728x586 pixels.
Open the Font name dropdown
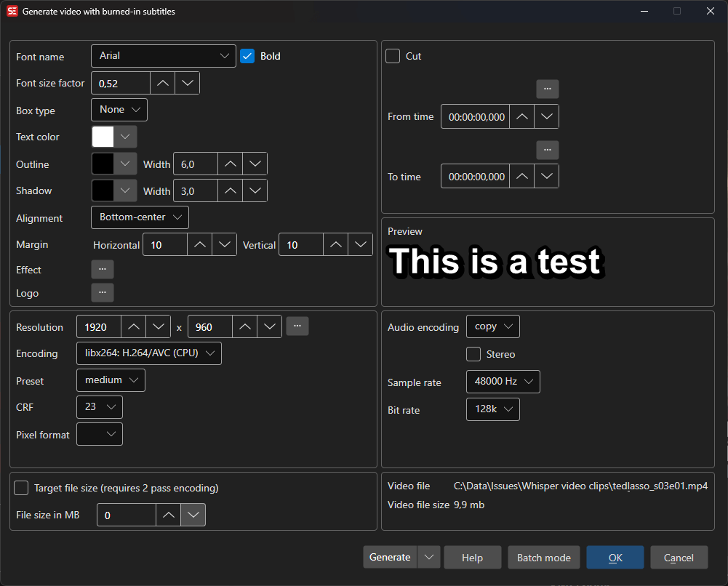pyautogui.click(x=164, y=56)
